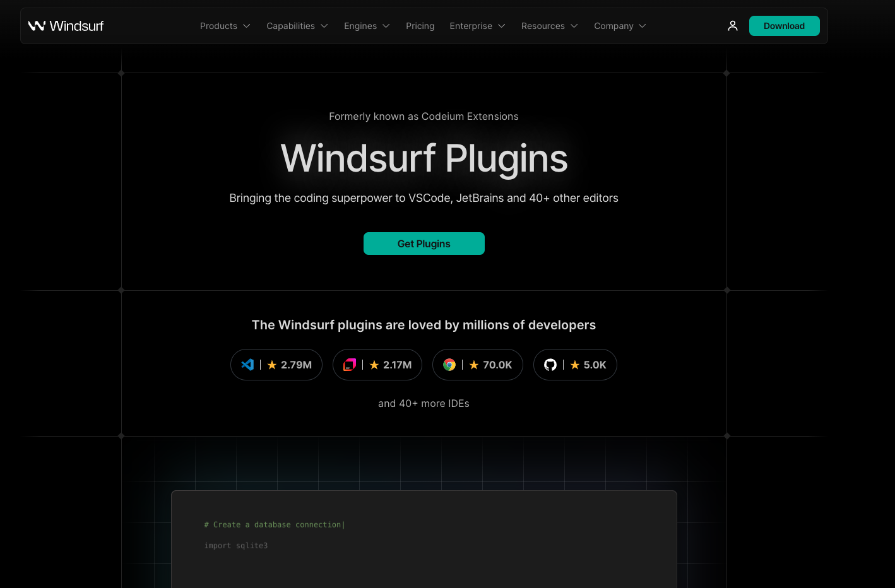Screen dimensions: 895x588
Task: Open the Engines dropdown chevron
Action: point(386,26)
